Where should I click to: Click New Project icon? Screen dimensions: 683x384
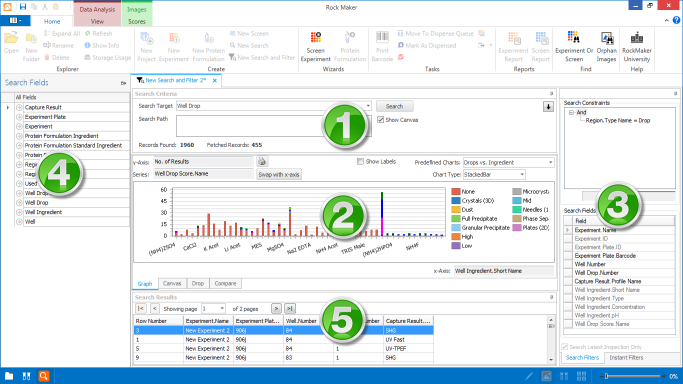click(x=146, y=38)
